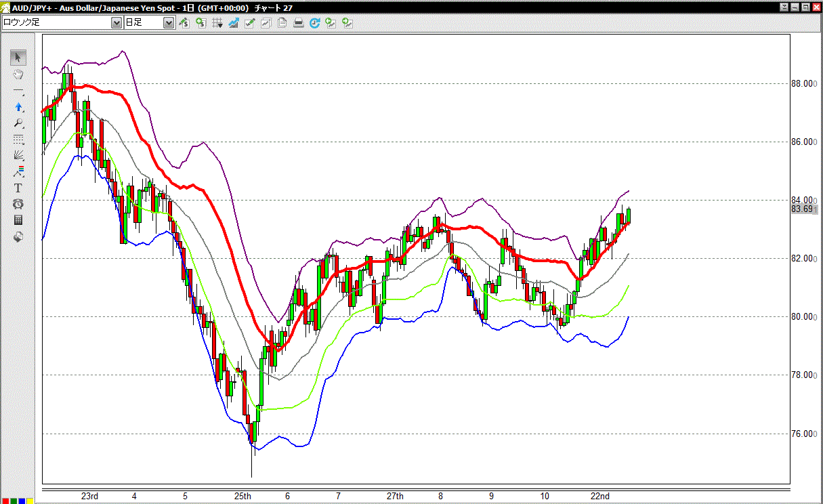Screen dimensions: 823x504
Task: Open the dotted parallel lines tool submenu
Action: (18, 139)
